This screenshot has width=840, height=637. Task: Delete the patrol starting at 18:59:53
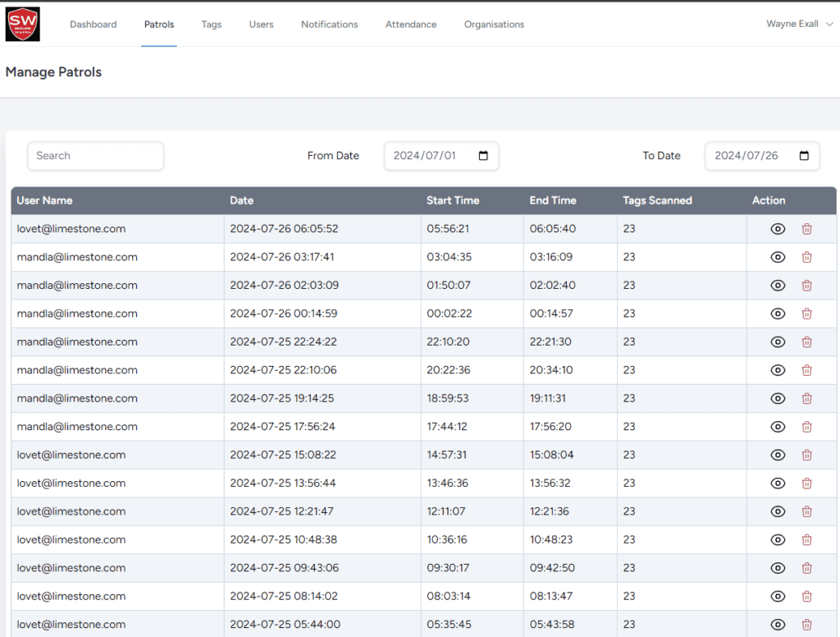point(806,399)
